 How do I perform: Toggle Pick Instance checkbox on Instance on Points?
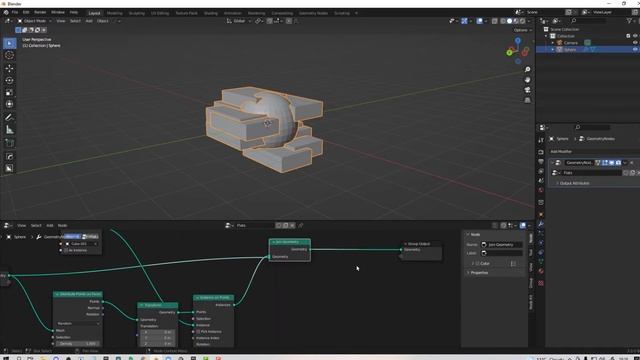198,331
